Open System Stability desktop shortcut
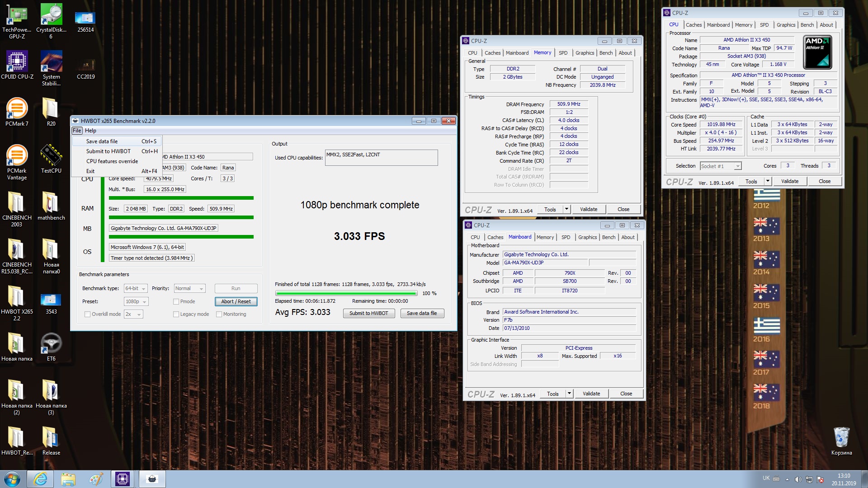This screenshot has width=868, height=488. pyautogui.click(x=51, y=68)
